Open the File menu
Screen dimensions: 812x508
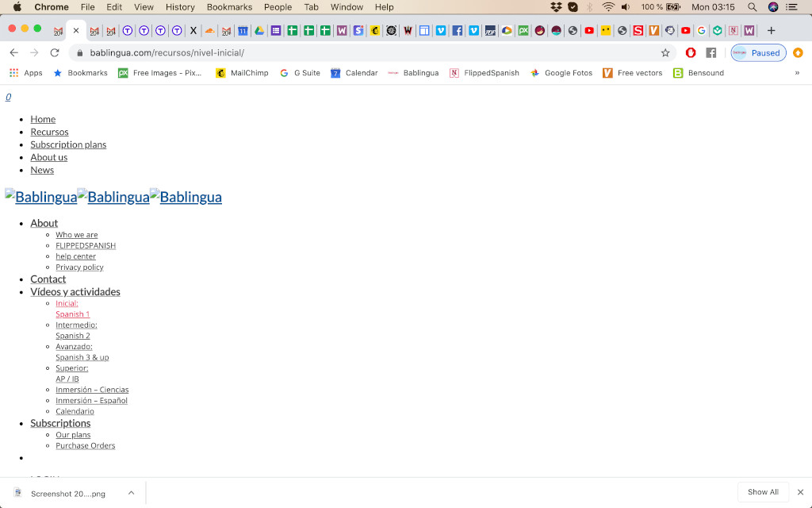(x=87, y=7)
